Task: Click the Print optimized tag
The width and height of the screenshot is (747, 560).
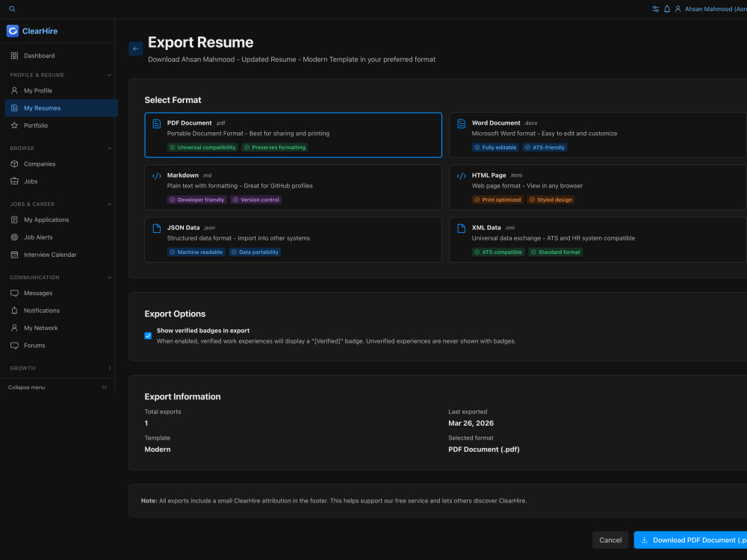Action: click(498, 200)
